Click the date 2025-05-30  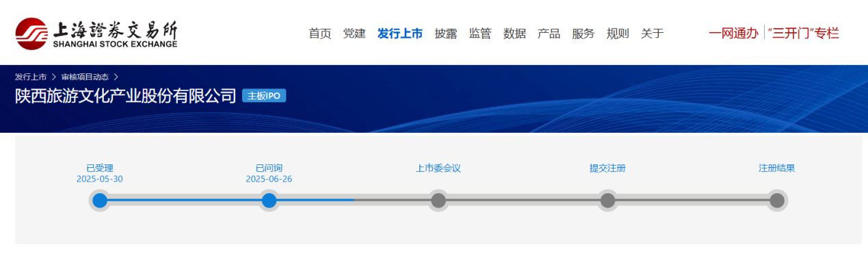[x=100, y=179]
